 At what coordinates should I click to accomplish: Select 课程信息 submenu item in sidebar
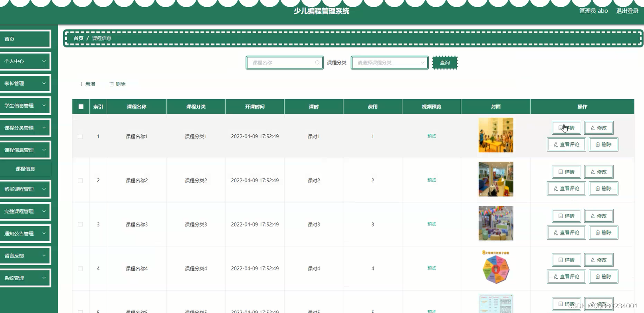click(25, 169)
